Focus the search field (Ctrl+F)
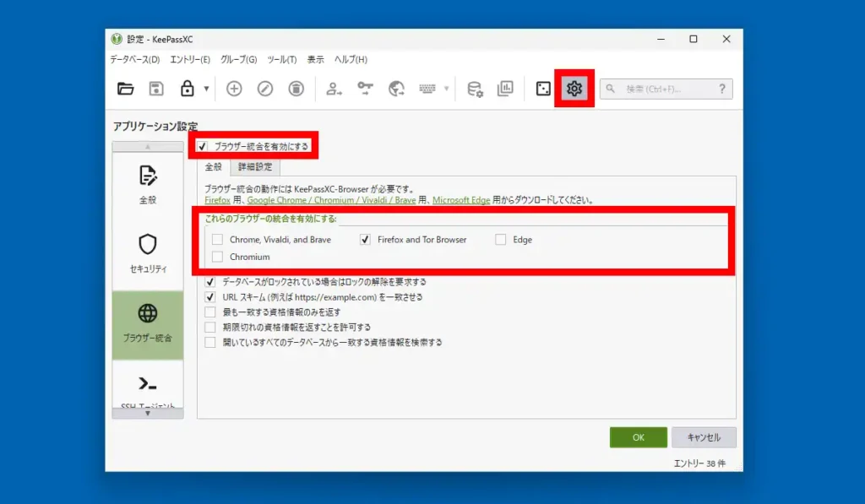The height and width of the screenshot is (504, 865). point(666,89)
